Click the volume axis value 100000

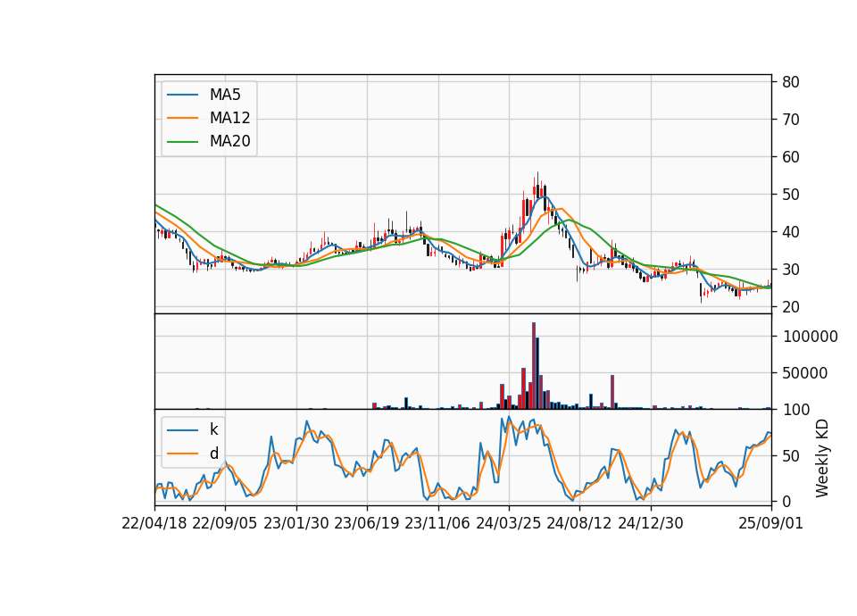click(x=811, y=337)
